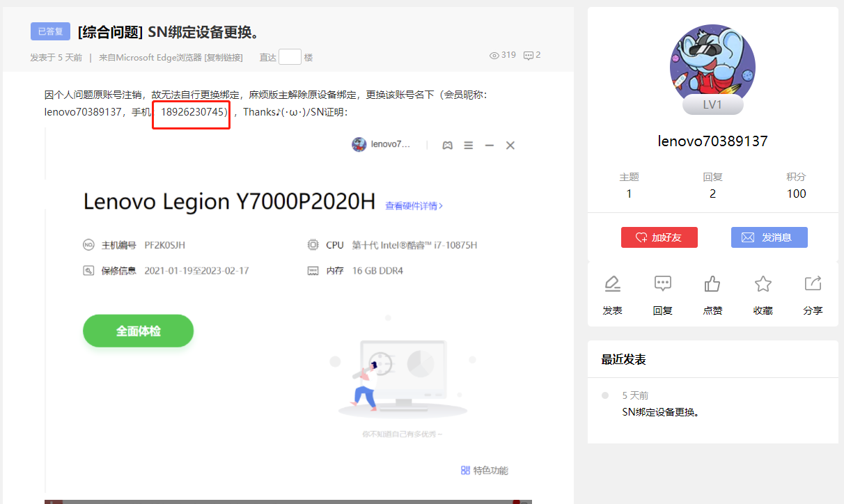This screenshot has height=504, width=844.
Task: Click the red 加好友 button
Action: coord(659,237)
